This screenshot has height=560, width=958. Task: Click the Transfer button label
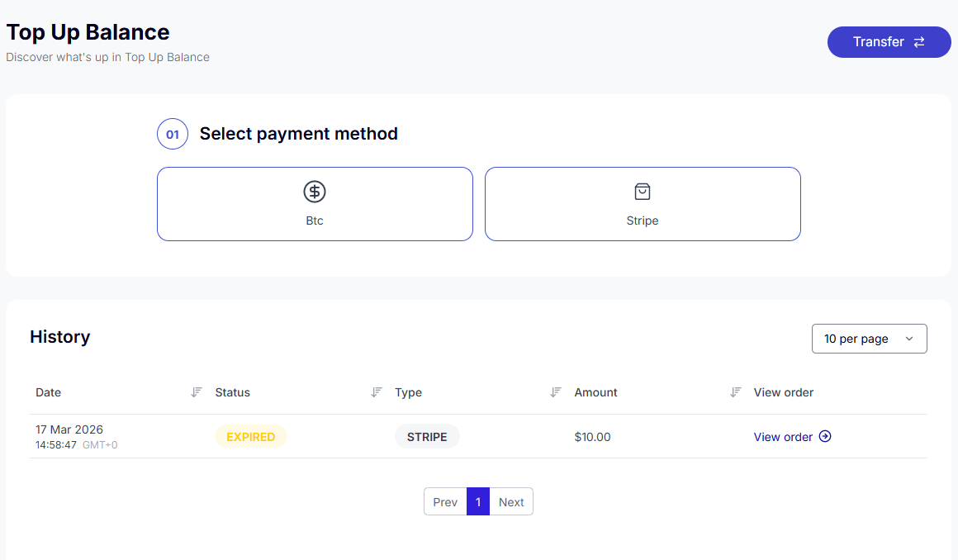coord(878,42)
